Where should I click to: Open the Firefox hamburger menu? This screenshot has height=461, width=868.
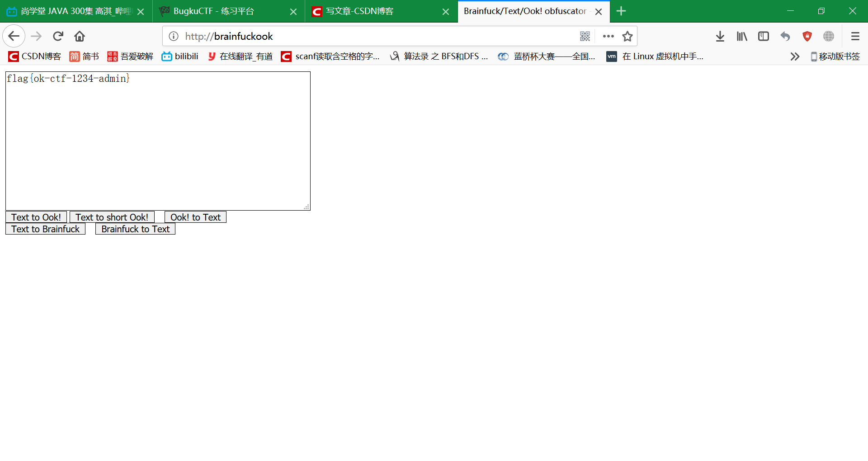point(855,36)
